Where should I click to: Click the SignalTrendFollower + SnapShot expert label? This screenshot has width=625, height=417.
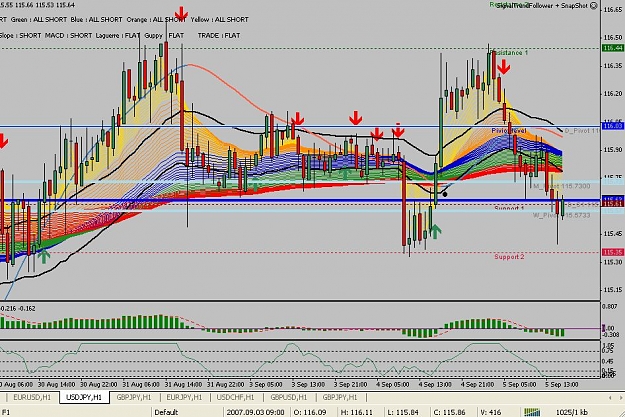pos(542,6)
